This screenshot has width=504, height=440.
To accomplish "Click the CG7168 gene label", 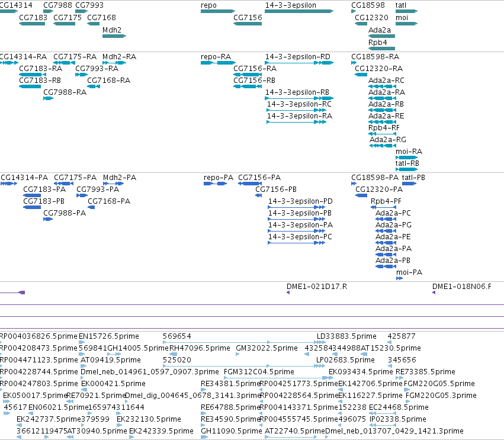I will tap(102, 18).
